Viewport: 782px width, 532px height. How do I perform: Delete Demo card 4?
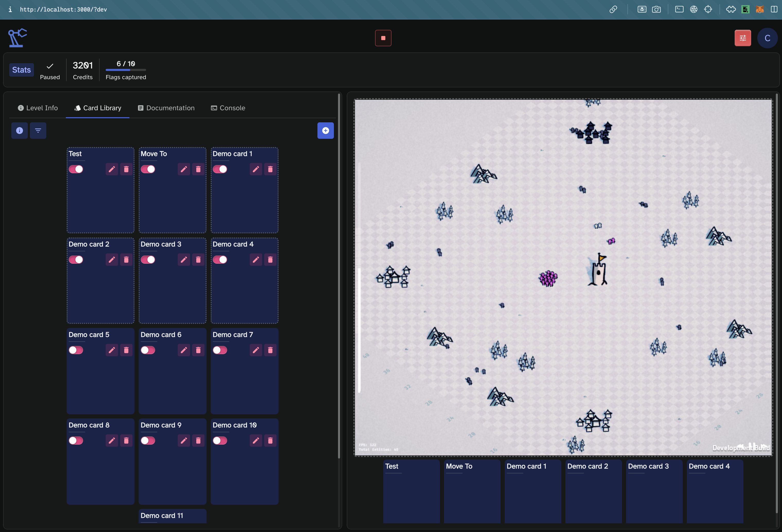pos(270,260)
